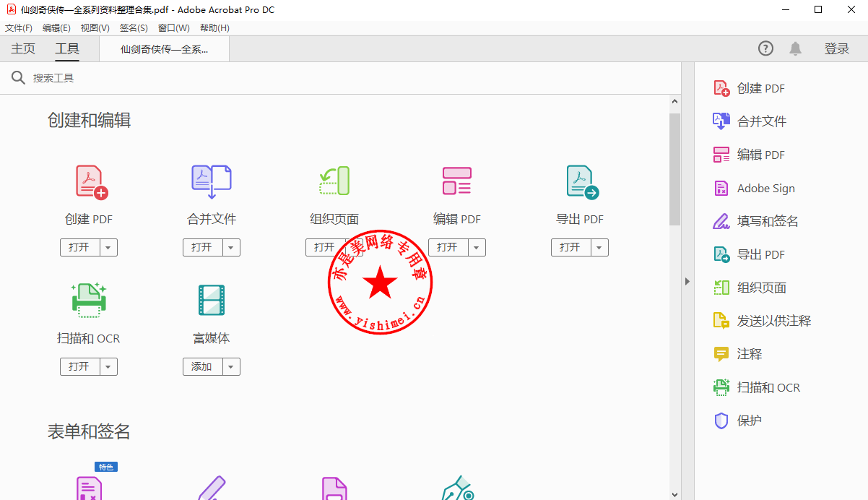Expand dropdown arrow beside 富媒体 添加
This screenshot has width=868, height=500.
[x=231, y=366]
